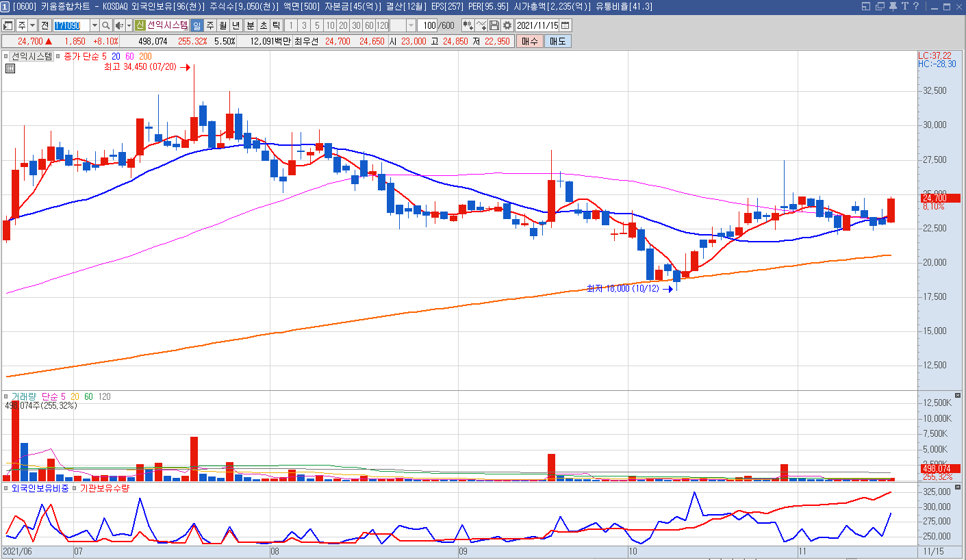Click the candle count field showing 100
Viewport: 966px width, 560px height.
click(427, 25)
